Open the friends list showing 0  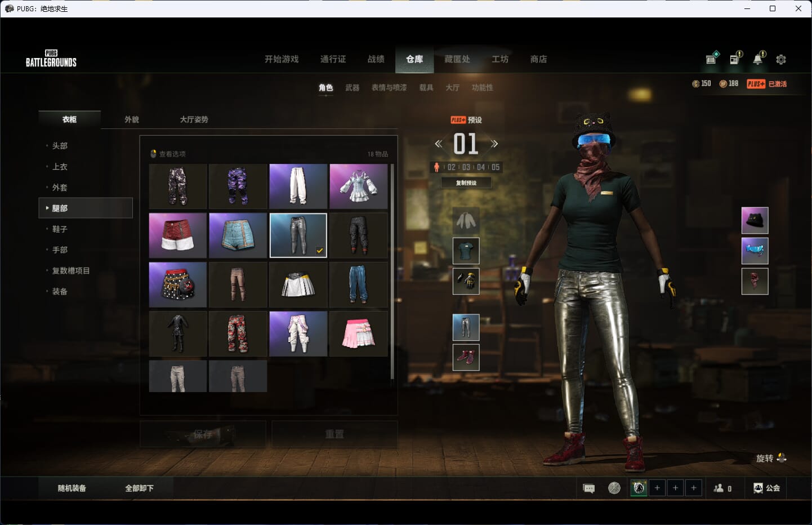(722, 488)
